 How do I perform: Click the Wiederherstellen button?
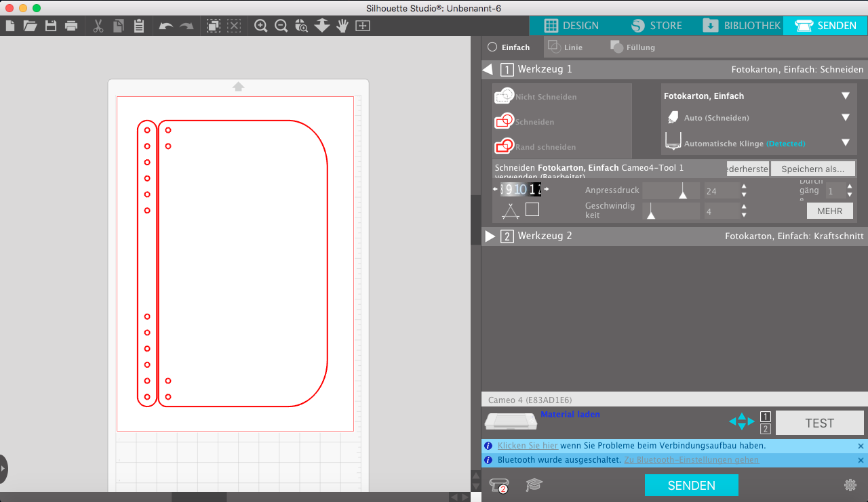748,169
